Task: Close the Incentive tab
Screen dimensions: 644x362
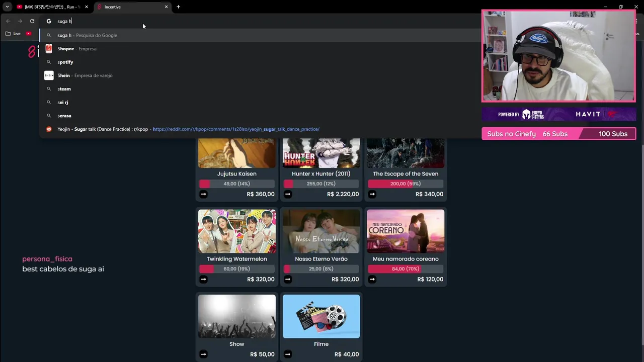Action: 166,7
